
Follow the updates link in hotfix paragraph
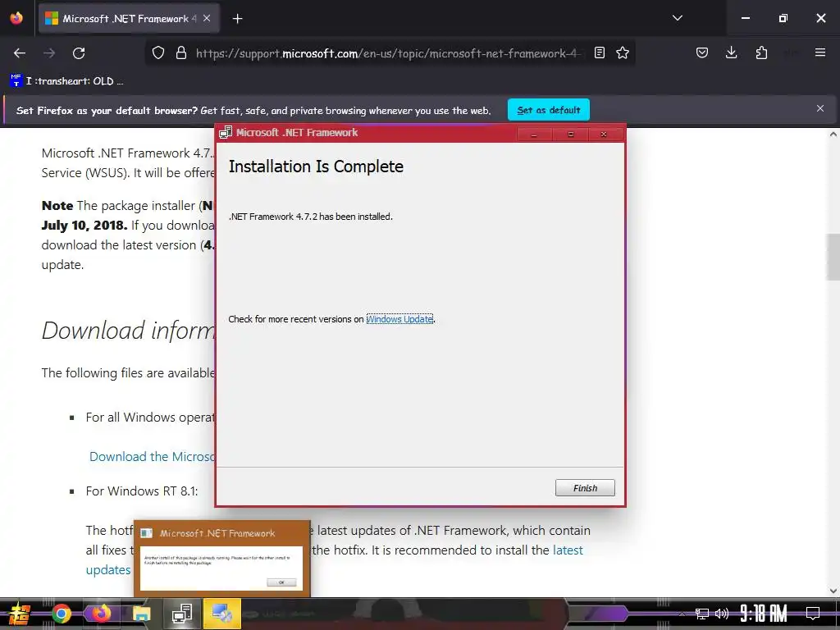(x=108, y=570)
